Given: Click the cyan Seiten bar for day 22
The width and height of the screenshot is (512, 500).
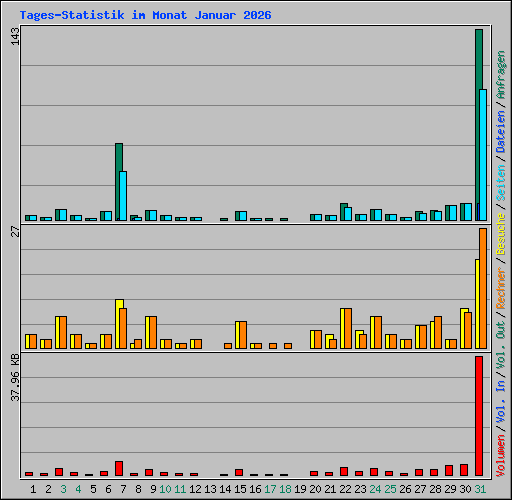Looking at the screenshot, I should (348, 214).
